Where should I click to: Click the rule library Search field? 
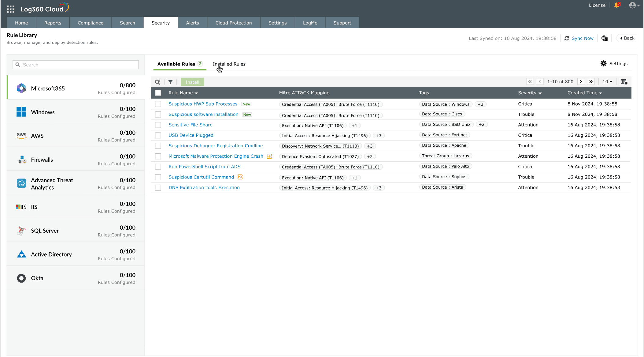(76, 65)
